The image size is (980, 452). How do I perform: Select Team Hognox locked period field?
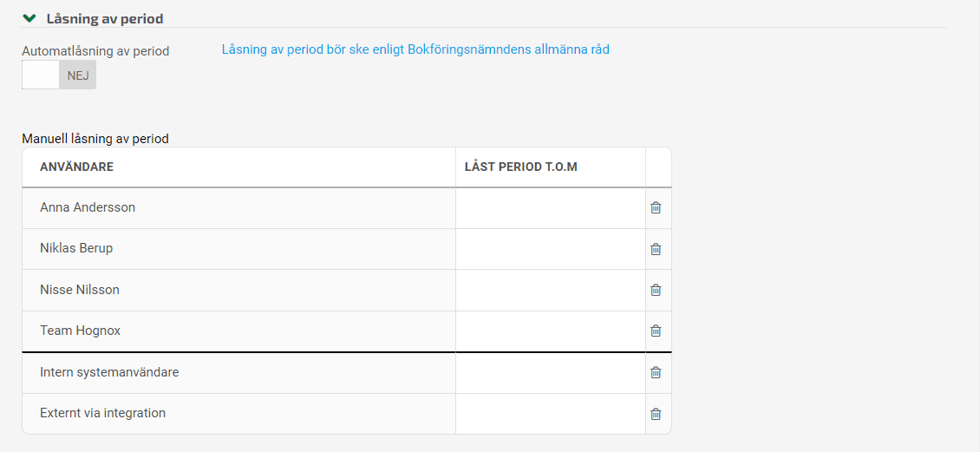pos(551,331)
